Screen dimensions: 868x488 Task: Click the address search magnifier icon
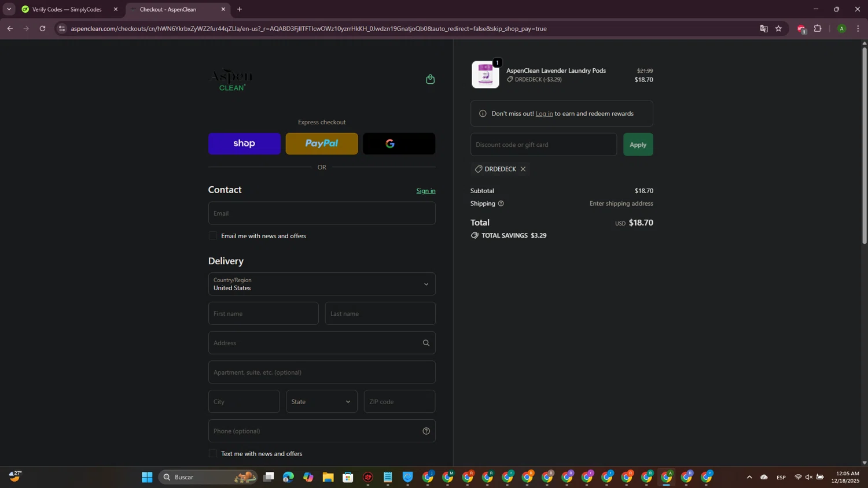click(426, 343)
